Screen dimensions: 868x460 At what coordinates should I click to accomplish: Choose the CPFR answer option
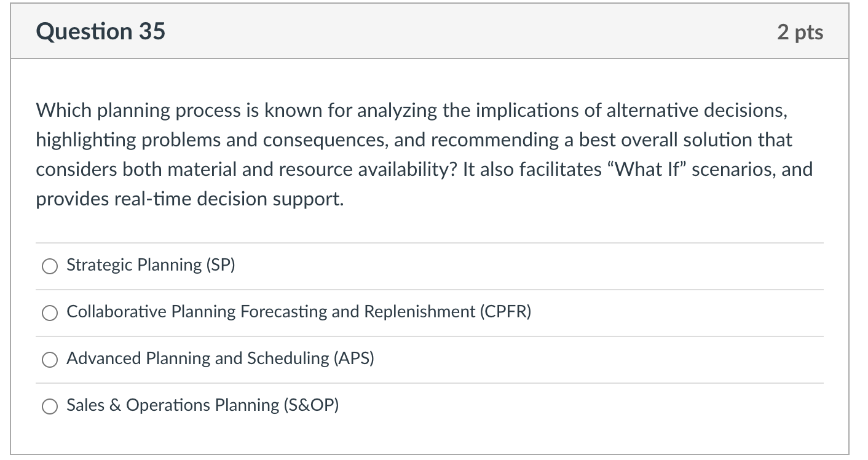point(50,313)
